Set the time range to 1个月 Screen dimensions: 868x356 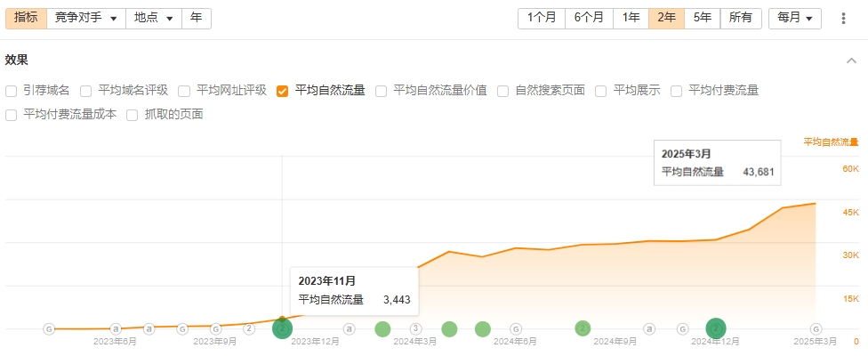coord(542,19)
